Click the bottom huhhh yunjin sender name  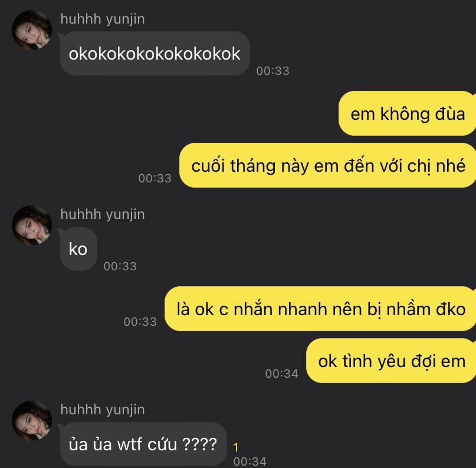pos(103,410)
